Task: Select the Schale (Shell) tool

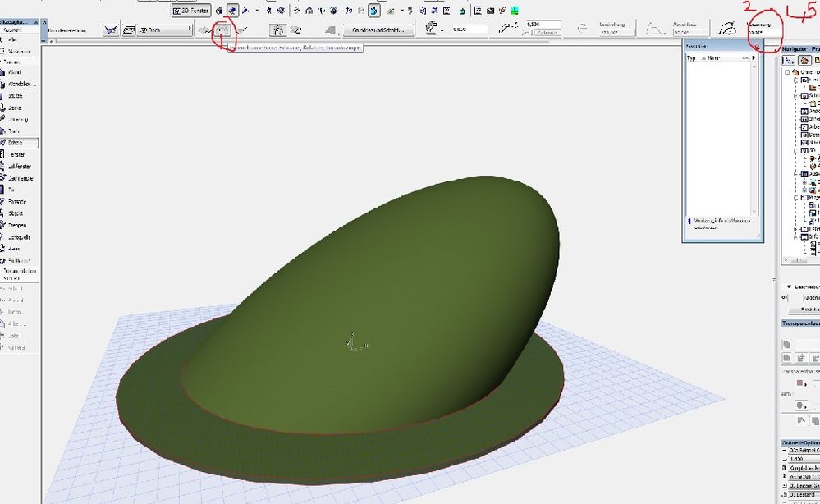Action: (15, 142)
